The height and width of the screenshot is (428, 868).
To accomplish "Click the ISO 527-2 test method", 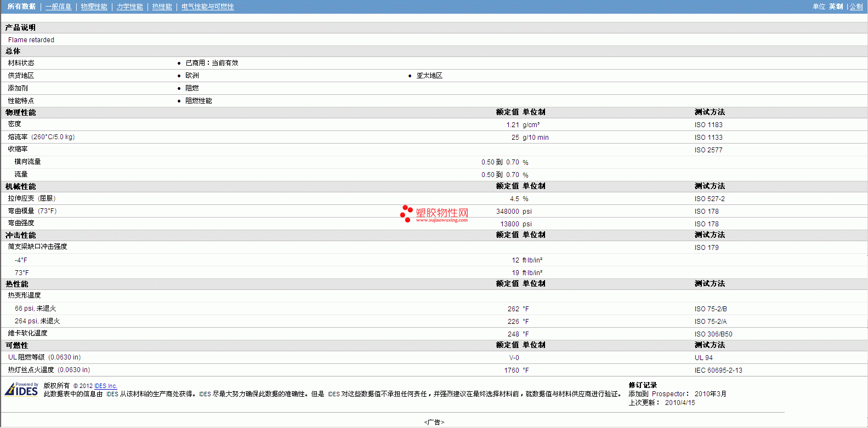I will [x=710, y=199].
